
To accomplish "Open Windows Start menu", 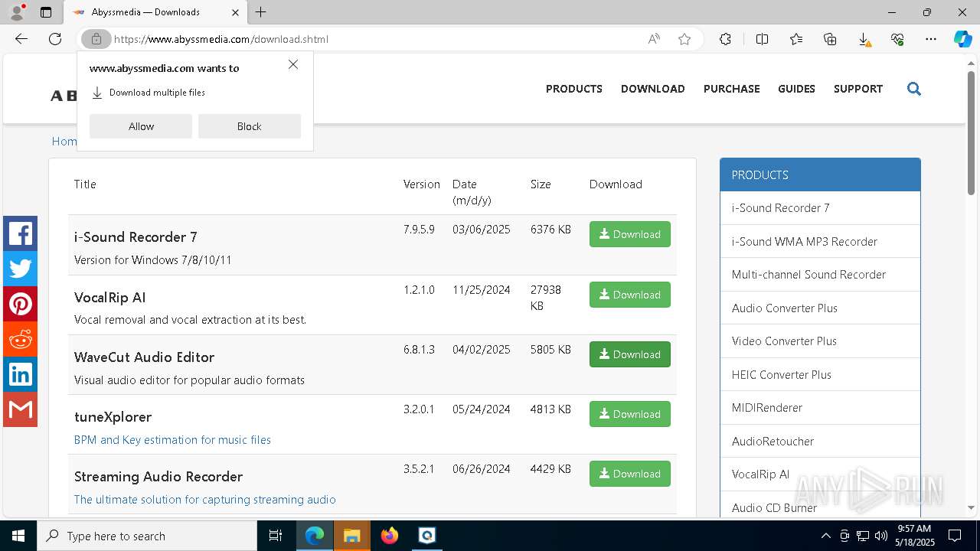I will tap(18, 536).
